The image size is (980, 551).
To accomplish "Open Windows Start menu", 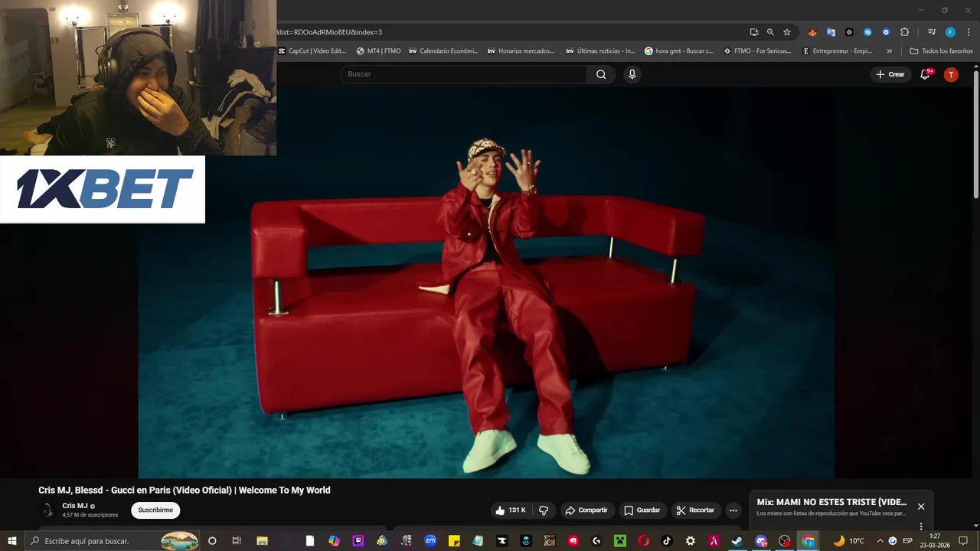I will (x=12, y=541).
